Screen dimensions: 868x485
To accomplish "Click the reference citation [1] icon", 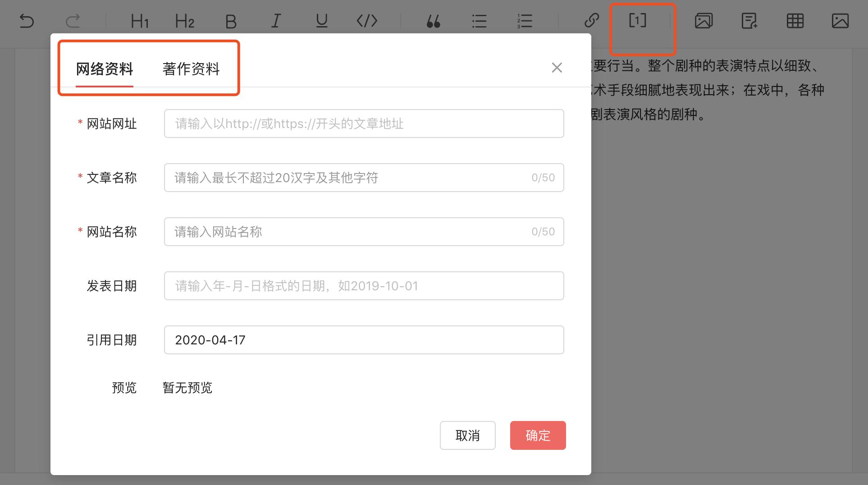I will tap(637, 21).
